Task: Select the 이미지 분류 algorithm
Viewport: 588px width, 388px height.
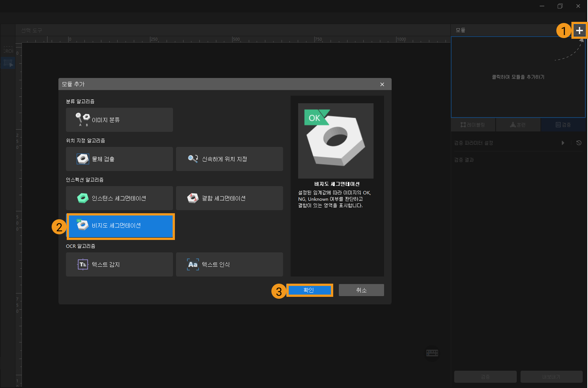Action: pyautogui.click(x=119, y=120)
